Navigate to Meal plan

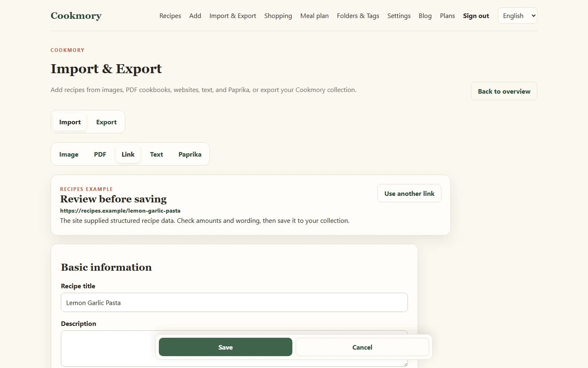tap(314, 16)
